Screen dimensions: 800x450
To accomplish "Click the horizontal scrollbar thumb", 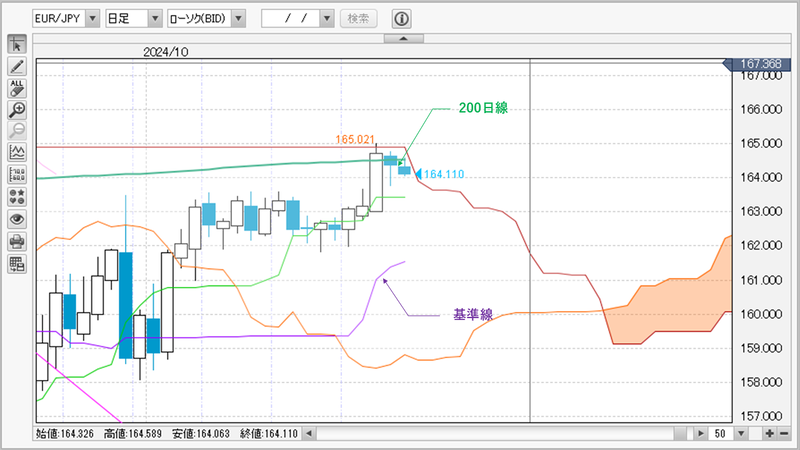I will (x=680, y=434).
